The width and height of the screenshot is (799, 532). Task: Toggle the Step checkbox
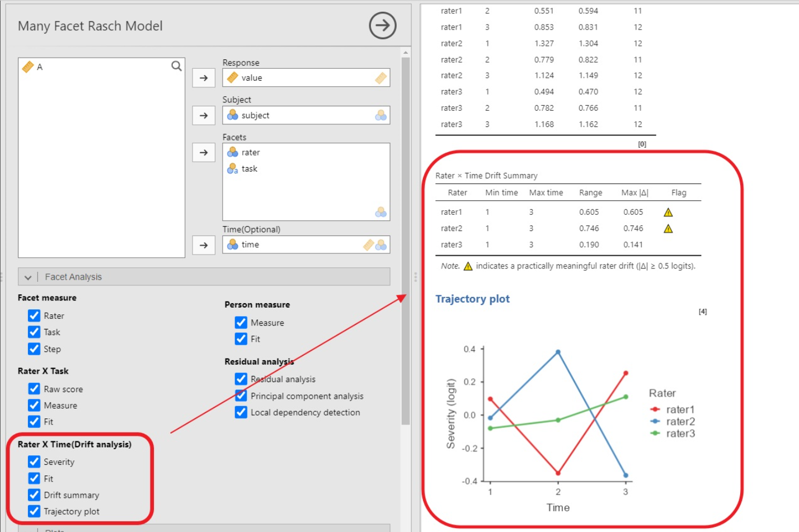click(x=34, y=349)
